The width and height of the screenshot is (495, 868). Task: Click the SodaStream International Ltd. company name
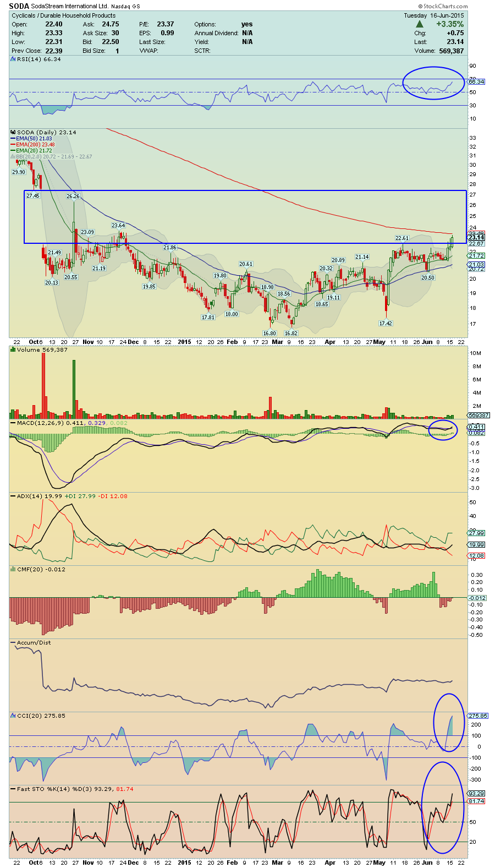[x=69, y=7]
